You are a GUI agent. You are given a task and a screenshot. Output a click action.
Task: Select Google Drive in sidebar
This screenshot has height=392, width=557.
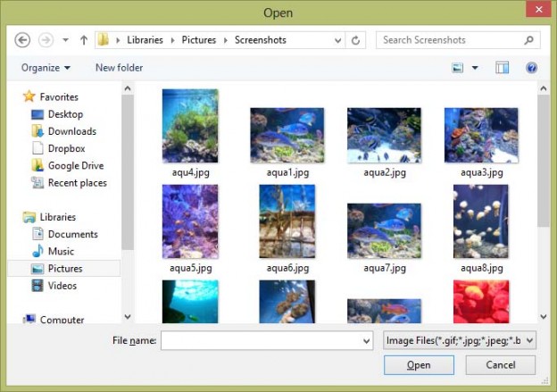[75, 165]
